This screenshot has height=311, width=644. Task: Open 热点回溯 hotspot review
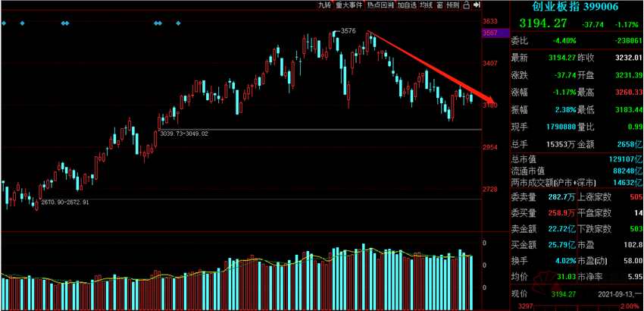[x=380, y=5]
